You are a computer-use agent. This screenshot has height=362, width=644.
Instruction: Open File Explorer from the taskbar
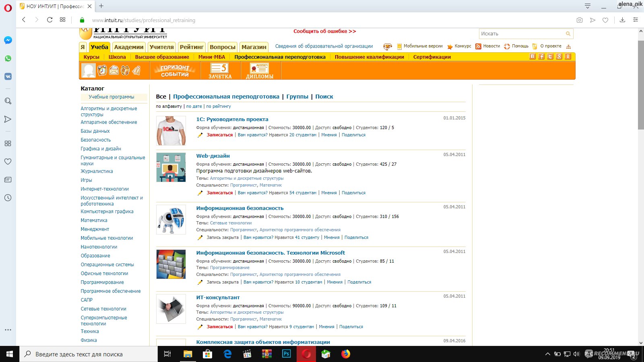point(188,354)
